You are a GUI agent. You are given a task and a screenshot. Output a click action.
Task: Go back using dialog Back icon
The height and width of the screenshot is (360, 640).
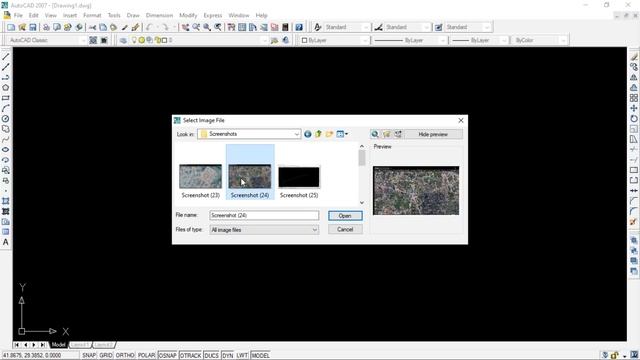pos(308,134)
